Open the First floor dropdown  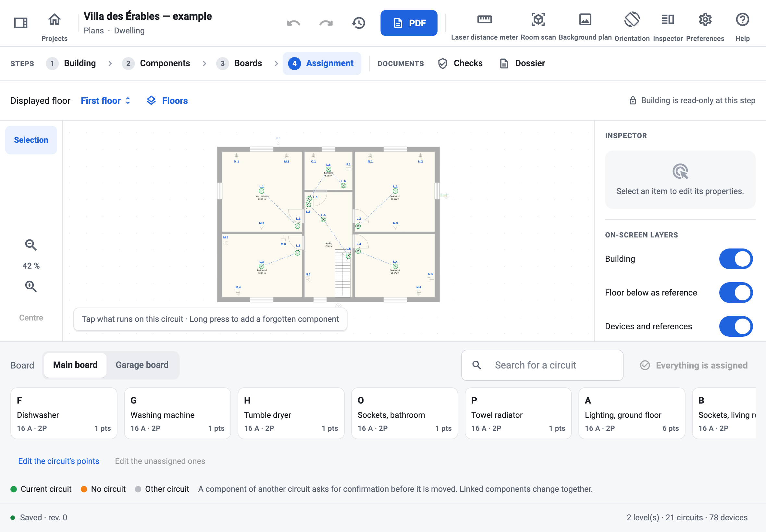click(x=106, y=101)
